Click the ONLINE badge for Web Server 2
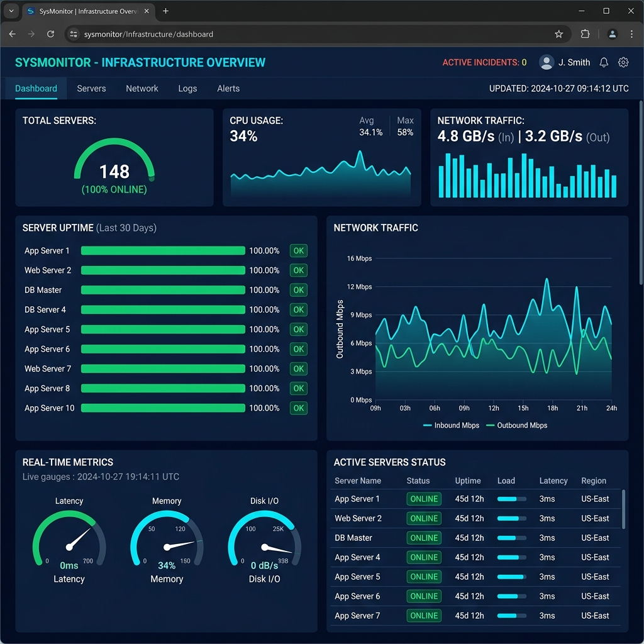This screenshot has height=644, width=644. [x=424, y=518]
